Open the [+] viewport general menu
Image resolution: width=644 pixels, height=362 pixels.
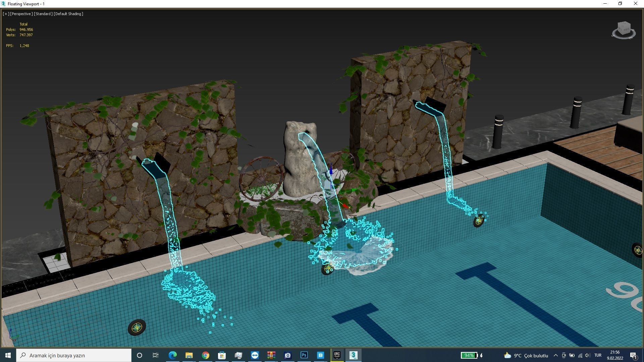click(x=6, y=14)
